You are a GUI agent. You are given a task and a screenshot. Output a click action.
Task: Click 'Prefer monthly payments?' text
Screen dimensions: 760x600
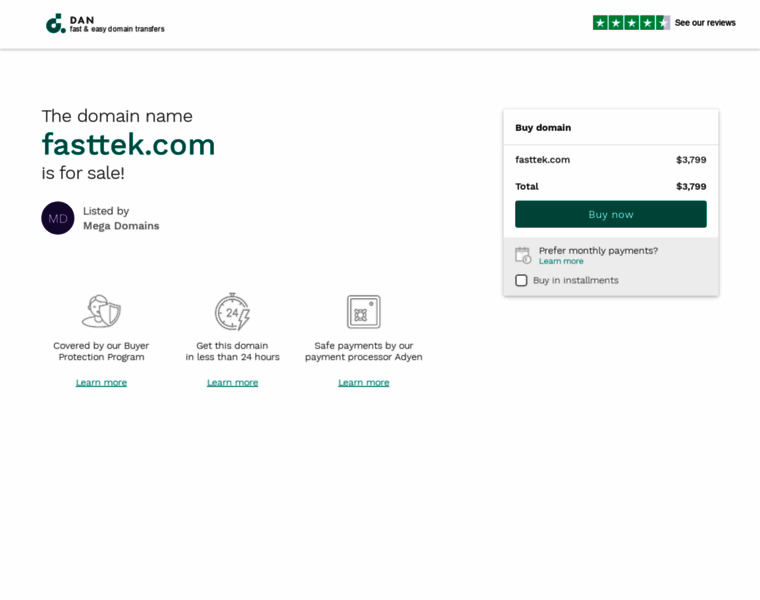point(598,251)
